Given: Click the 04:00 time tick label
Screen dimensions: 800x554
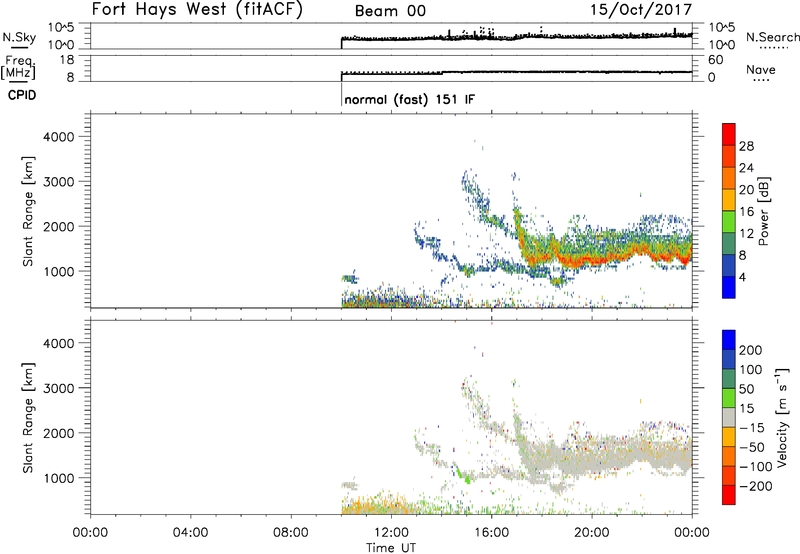Looking at the screenshot, I should (190, 533).
